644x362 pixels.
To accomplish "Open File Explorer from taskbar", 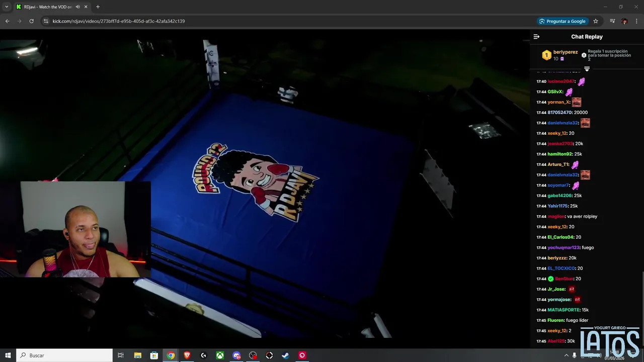I will (138, 355).
